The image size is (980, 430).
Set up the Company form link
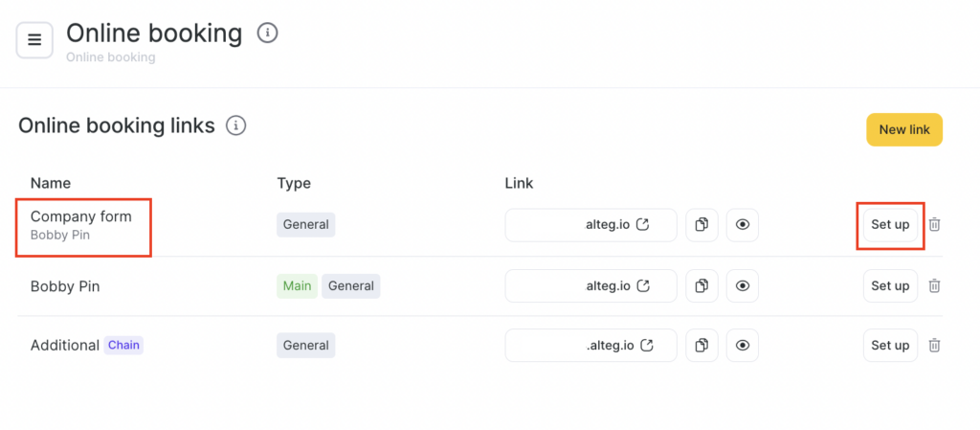coord(889,225)
